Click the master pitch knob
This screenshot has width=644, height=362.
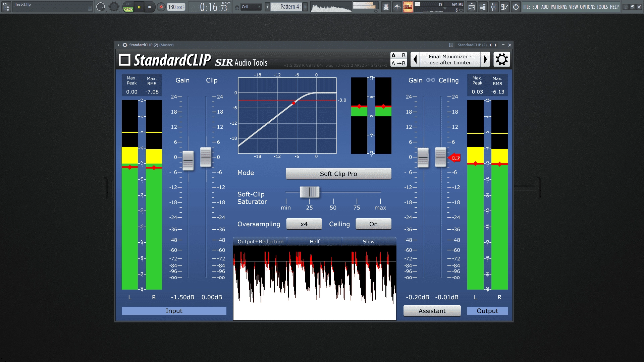point(114,7)
